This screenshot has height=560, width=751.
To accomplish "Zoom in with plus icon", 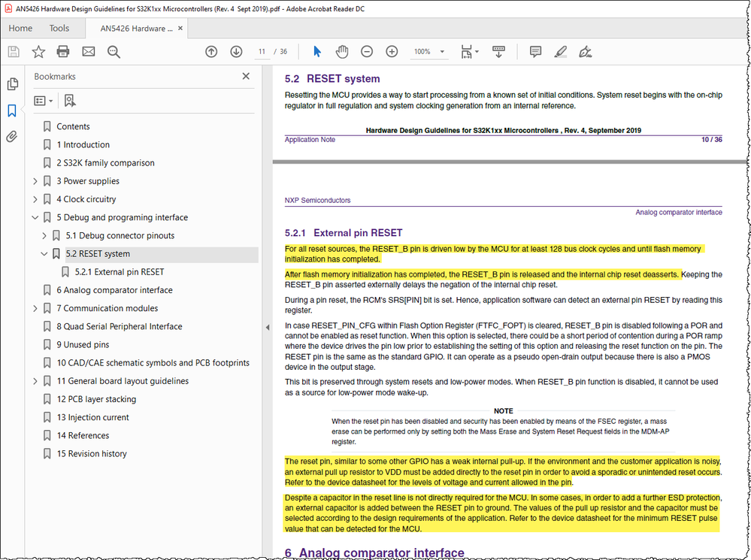I will click(392, 52).
